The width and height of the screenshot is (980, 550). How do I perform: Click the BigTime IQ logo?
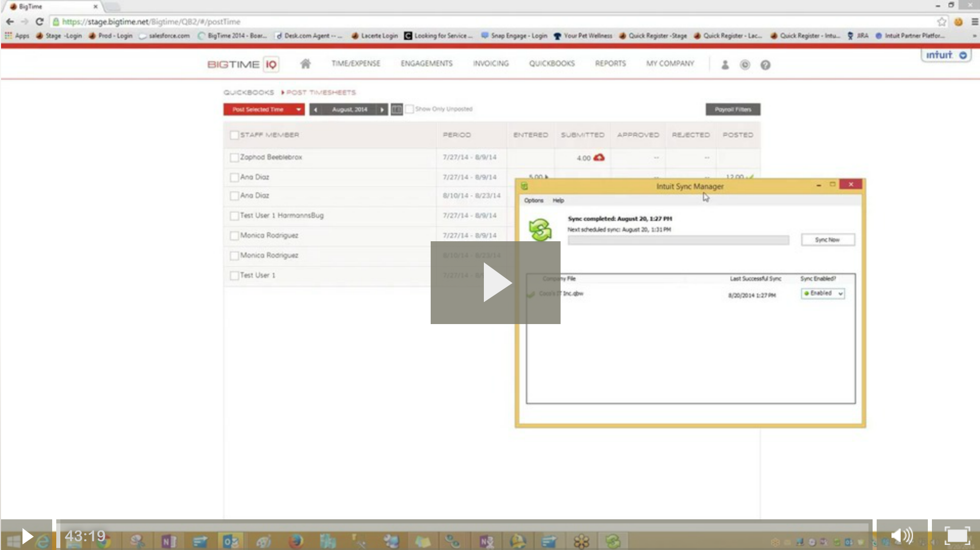[x=243, y=64]
